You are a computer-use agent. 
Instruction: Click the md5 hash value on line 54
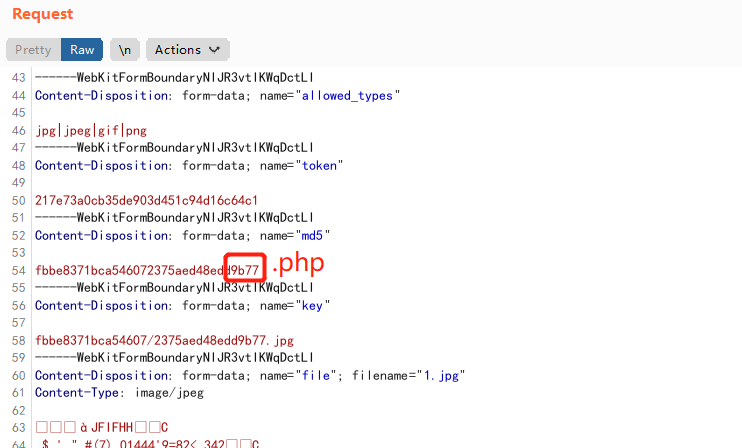(x=147, y=271)
